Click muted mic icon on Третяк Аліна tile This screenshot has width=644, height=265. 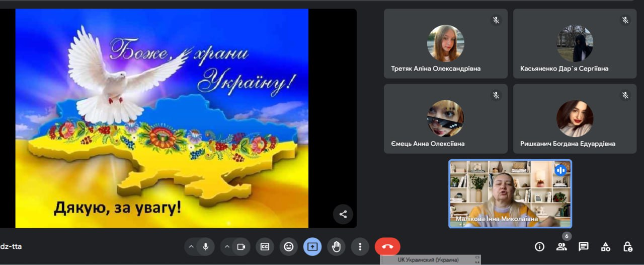coord(496,20)
